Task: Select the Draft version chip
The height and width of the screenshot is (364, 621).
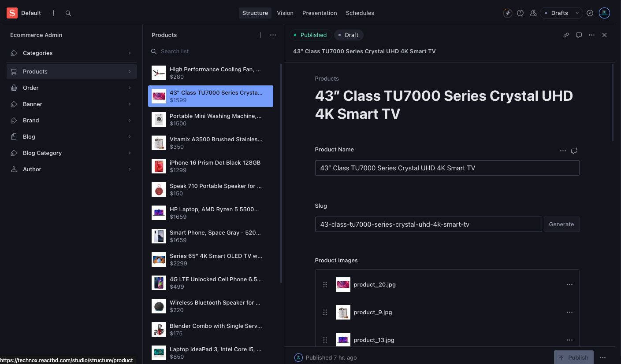Action: pos(349,35)
